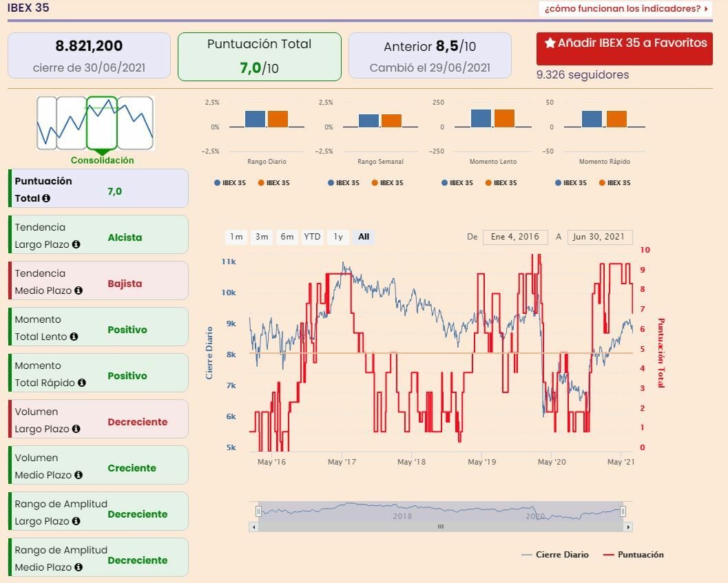Click the IBEX 35 page heading
728x583 pixels.
[x=28, y=8]
